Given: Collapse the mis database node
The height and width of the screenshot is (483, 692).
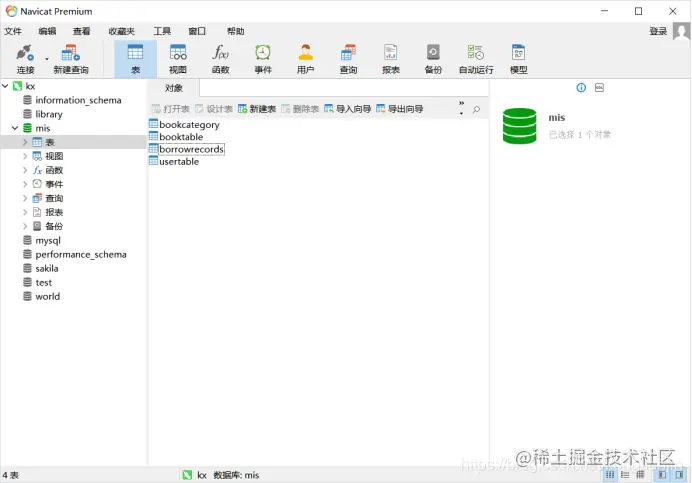Looking at the screenshot, I should [x=15, y=128].
